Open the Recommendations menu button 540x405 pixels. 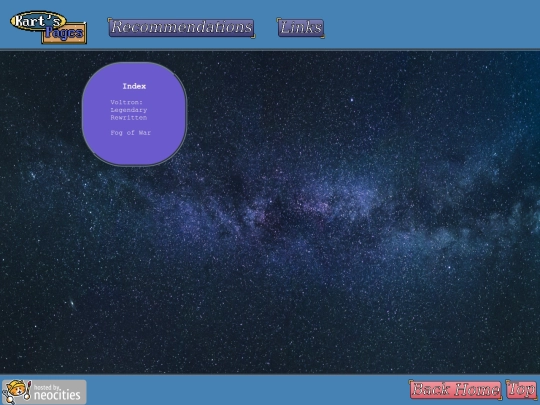tap(181, 28)
